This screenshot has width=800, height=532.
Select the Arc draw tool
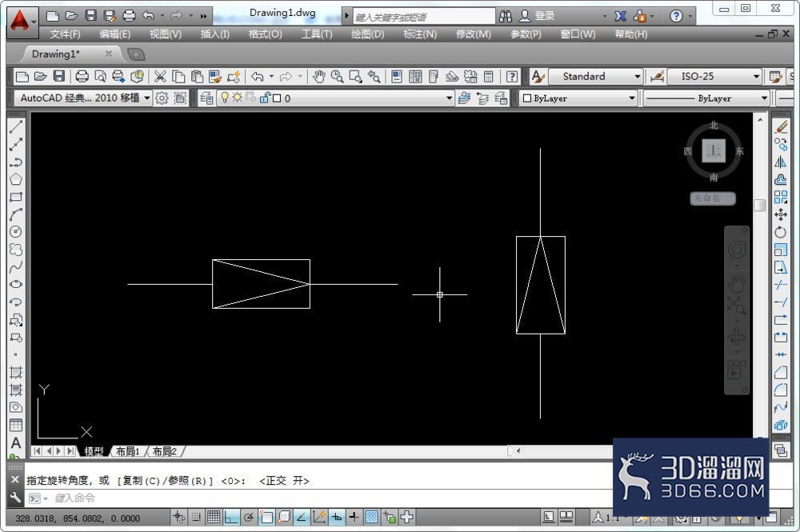[x=16, y=214]
